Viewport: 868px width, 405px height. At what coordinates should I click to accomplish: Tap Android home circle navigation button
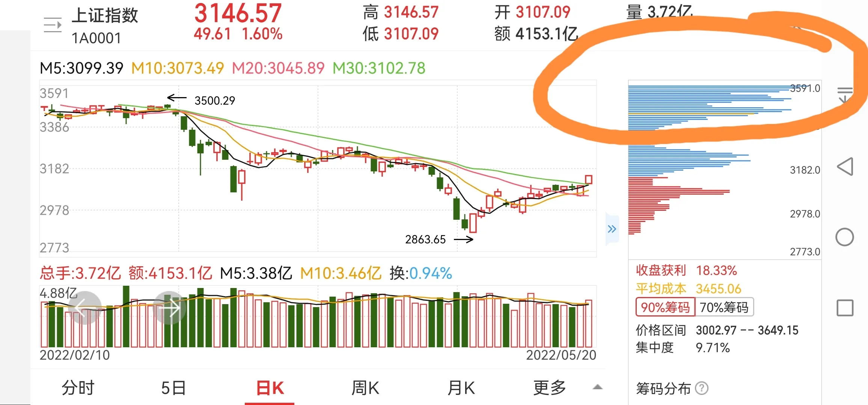pyautogui.click(x=845, y=237)
